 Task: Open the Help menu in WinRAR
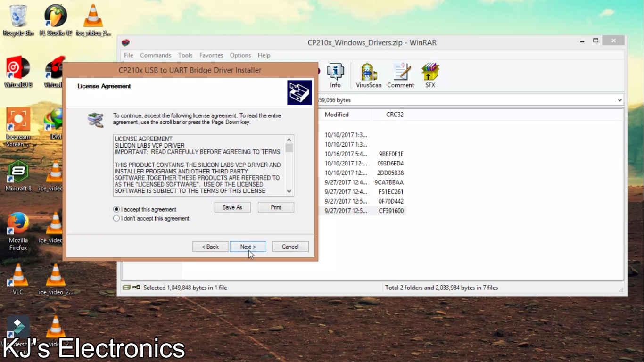pyautogui.click(x=264, y=55)
